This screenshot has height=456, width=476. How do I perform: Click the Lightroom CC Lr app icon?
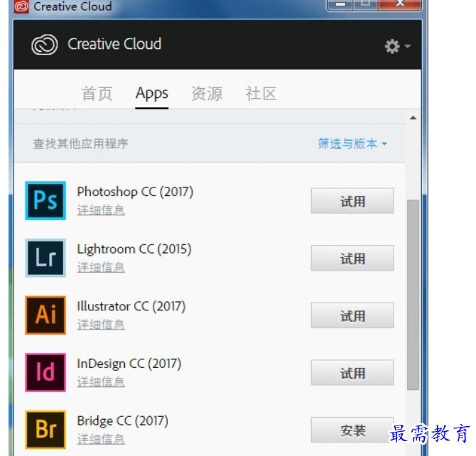tap(45, 258)
